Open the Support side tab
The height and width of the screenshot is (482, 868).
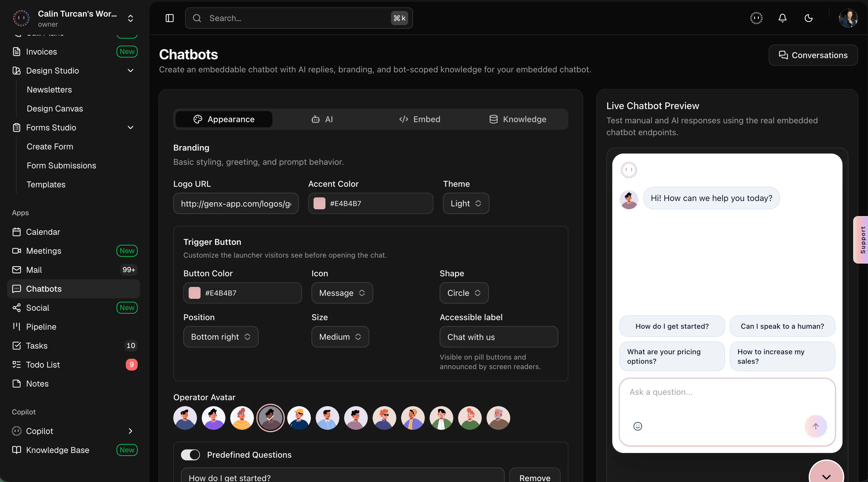pyautogui.click(x=861, y=240)
